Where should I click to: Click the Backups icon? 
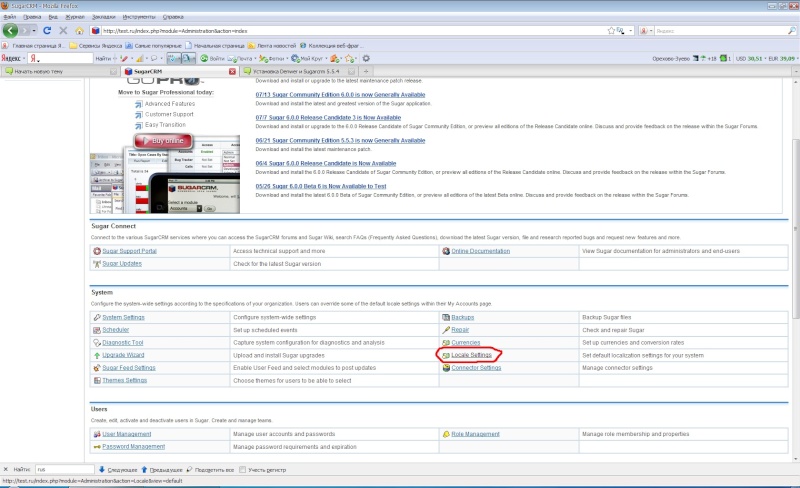(446, 318)
